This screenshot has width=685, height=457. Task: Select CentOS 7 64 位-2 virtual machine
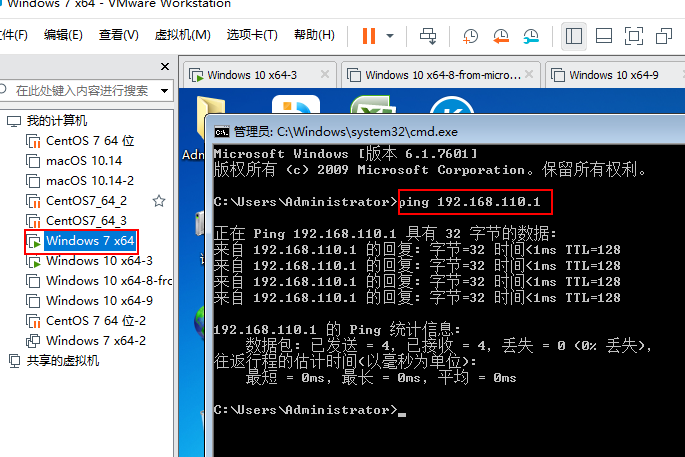pyautogui.click(x=96, y=321)
